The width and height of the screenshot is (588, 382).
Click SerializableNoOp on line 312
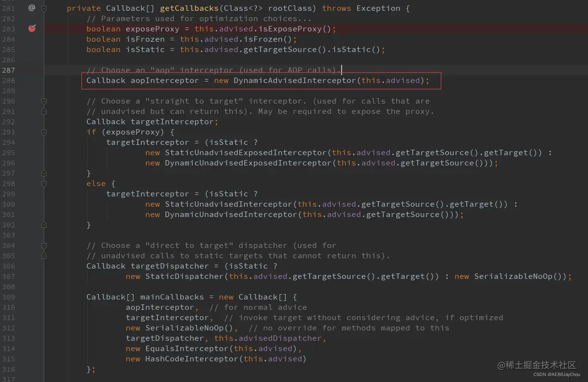(x=185, y=328)
